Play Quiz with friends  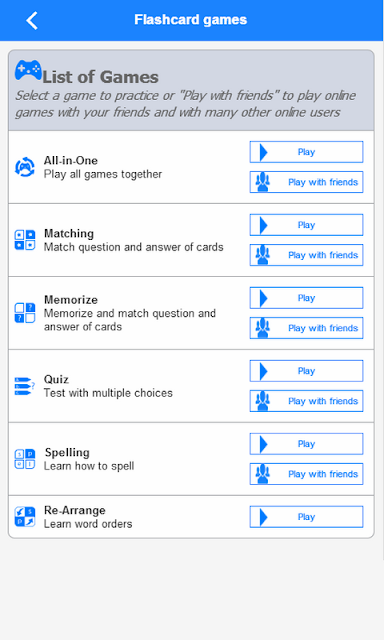click(x=306, y=401)
